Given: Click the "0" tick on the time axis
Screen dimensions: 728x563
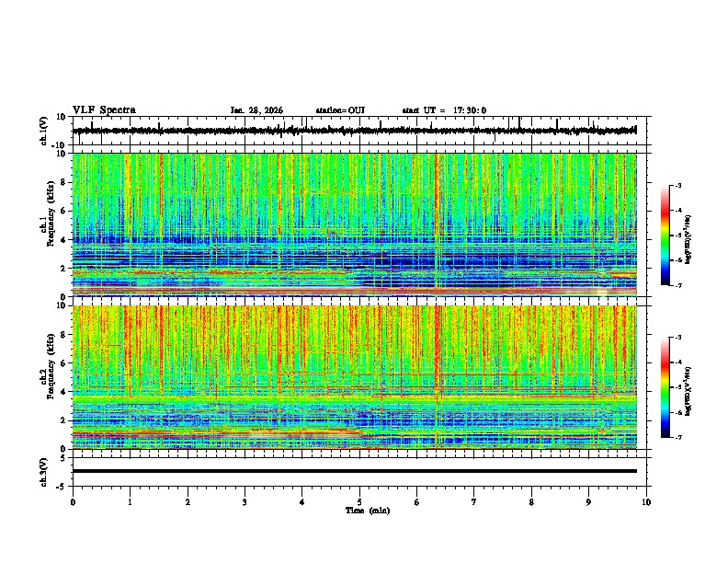Looking at the screenshot, I should (73, 502).
